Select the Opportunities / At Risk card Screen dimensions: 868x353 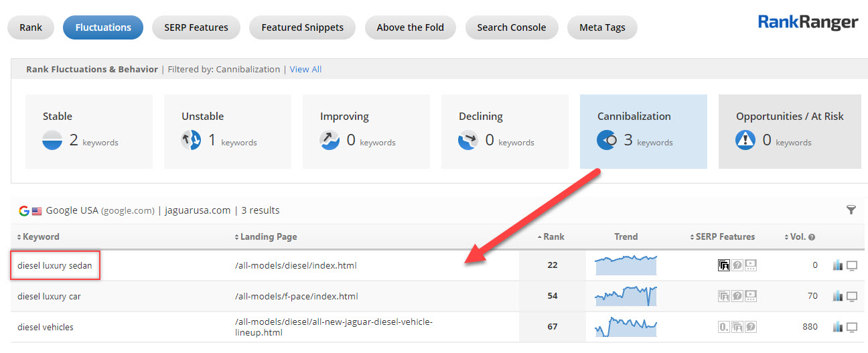point(789,131)
